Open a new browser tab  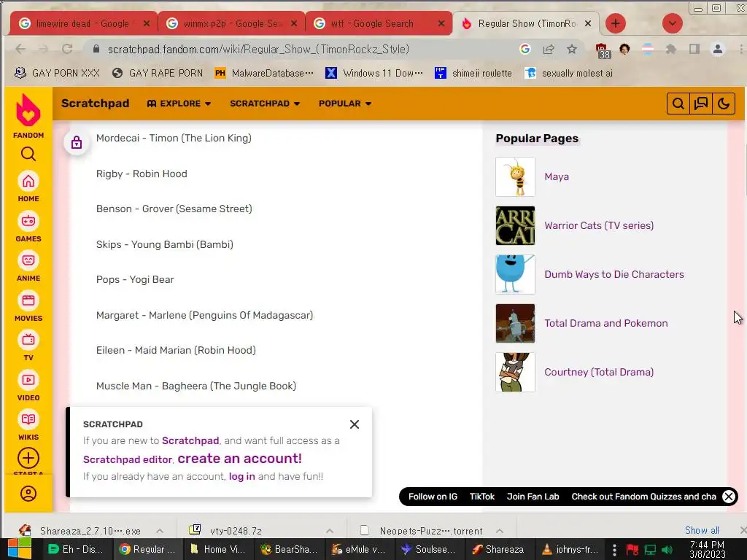[616, 23]
